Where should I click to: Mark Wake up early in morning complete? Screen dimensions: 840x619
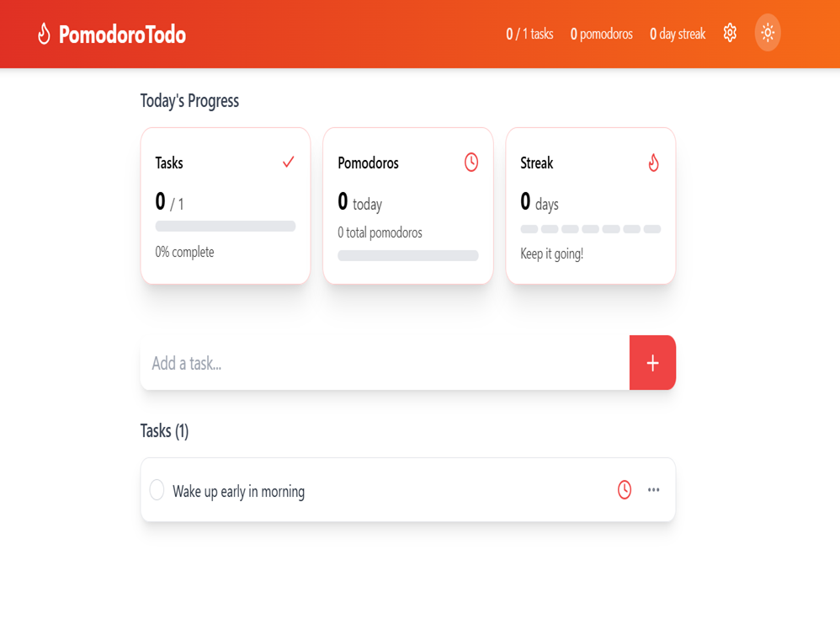[x=157, y=489]
